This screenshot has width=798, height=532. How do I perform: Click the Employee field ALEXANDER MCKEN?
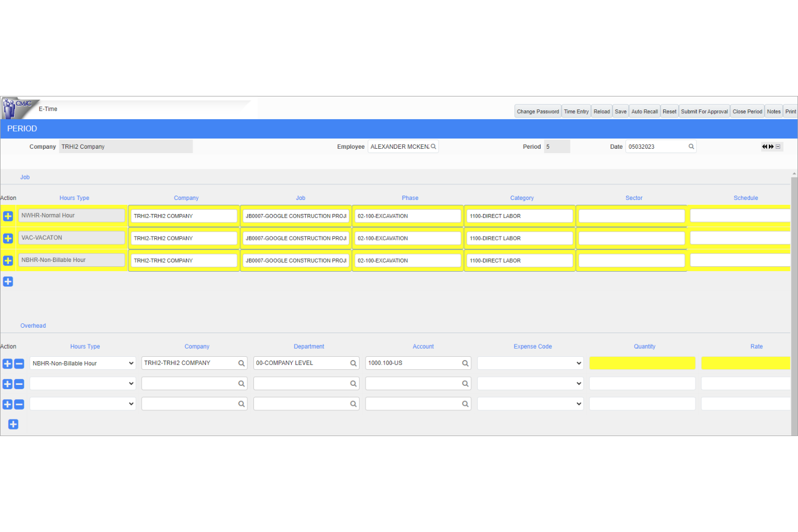[x=403, y=147]
